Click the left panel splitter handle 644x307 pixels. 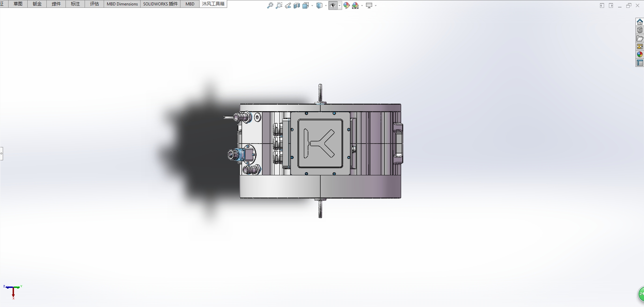[x=1, y=153]
